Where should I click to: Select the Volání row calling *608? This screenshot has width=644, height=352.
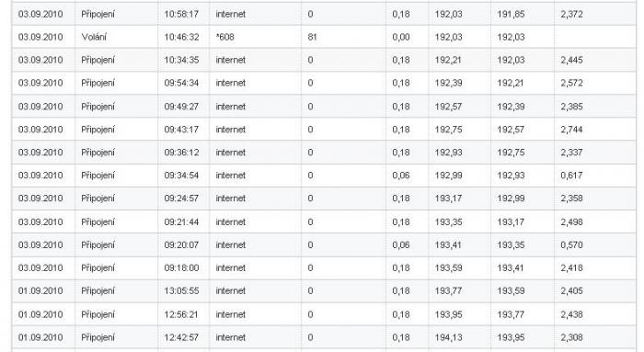[324, 37]
